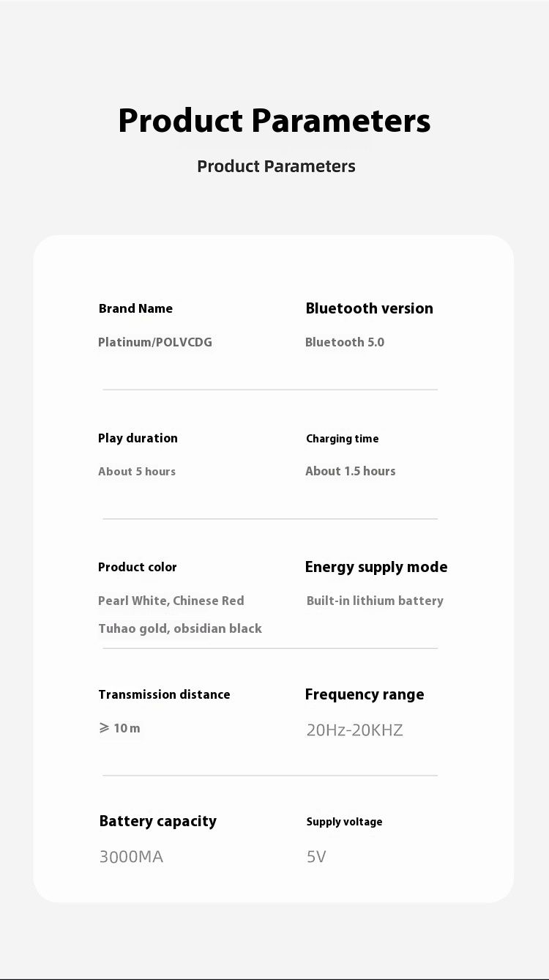Select the Supply voltage label
The width and height of the screenshot is (549, 980).
[344, 822]
